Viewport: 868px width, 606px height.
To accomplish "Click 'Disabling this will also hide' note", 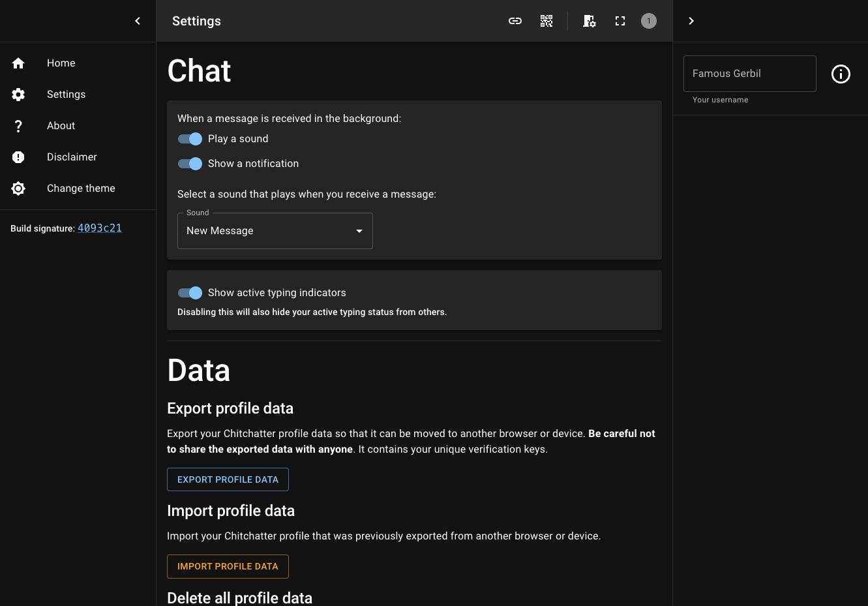I will tap(312, 312).
